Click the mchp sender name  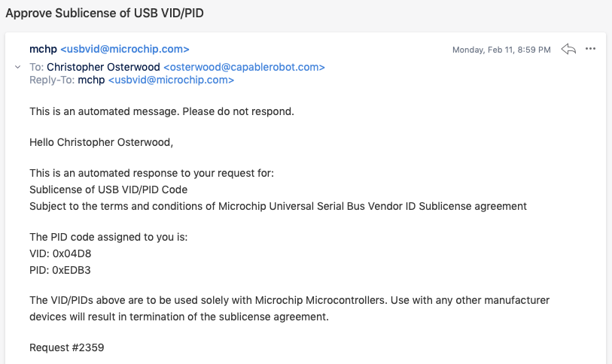tap(44, 50)
